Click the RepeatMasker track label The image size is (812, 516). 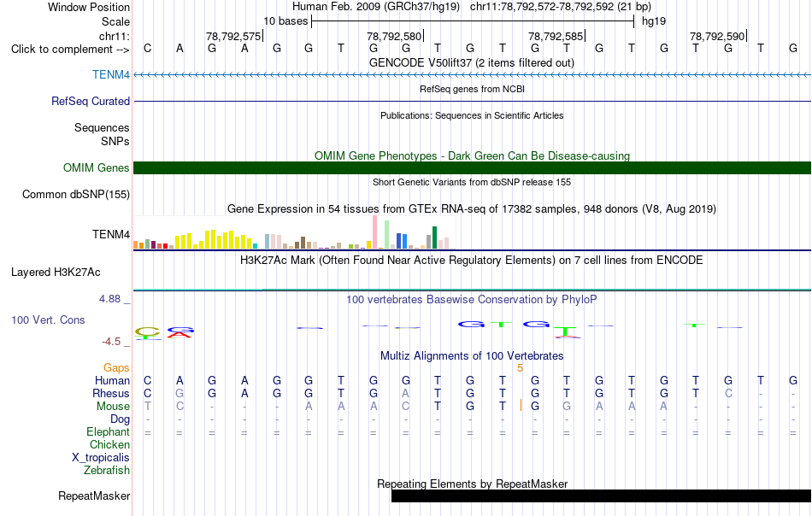click(94, 495)
